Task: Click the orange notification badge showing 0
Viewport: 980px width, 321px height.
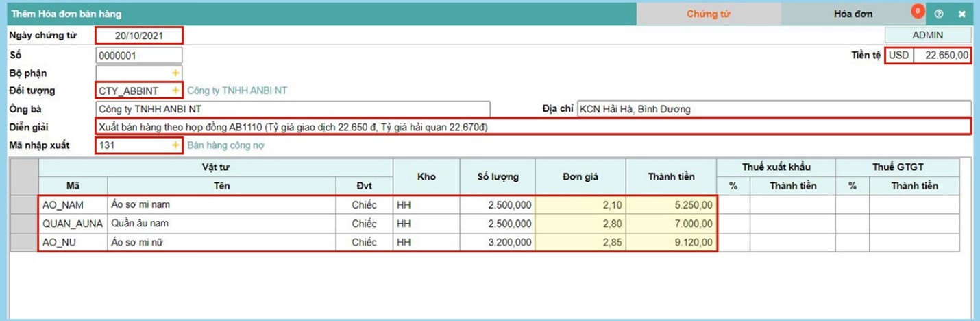Action: [917, 10]
